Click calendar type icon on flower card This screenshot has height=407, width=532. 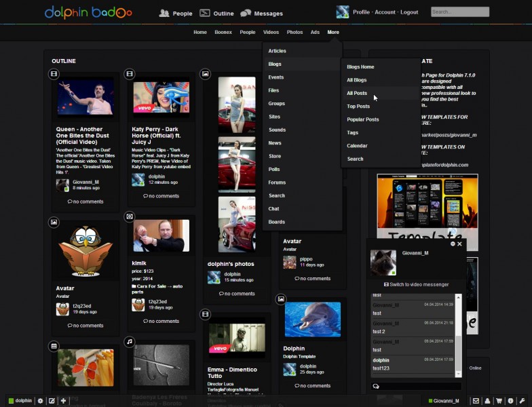(x=54, y=346)
